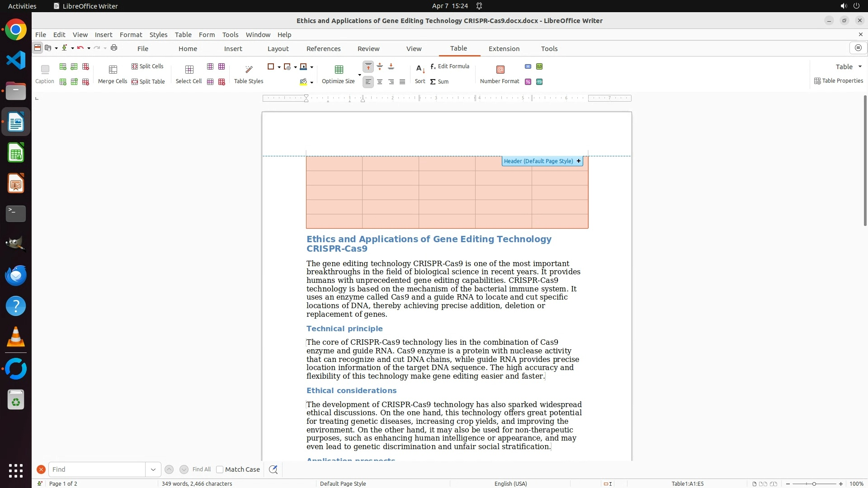Click the Find text input field
Screen dimensions: 868x488
pyautogui.click(x=97, y=469)
